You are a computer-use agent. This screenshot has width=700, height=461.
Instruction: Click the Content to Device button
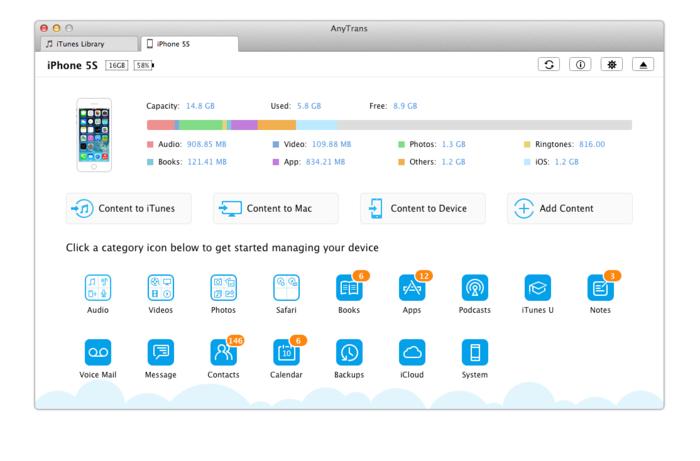coord(423,208)
